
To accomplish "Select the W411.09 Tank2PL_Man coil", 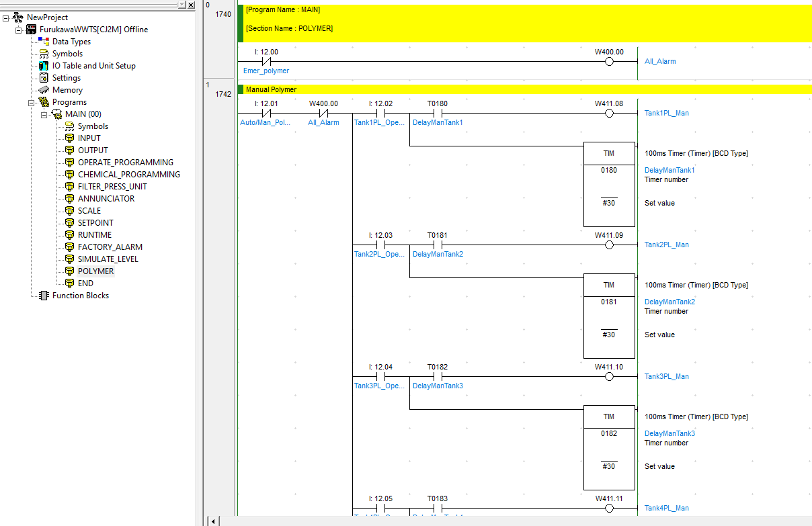I will pyautogui.click(x=609, y=245).
